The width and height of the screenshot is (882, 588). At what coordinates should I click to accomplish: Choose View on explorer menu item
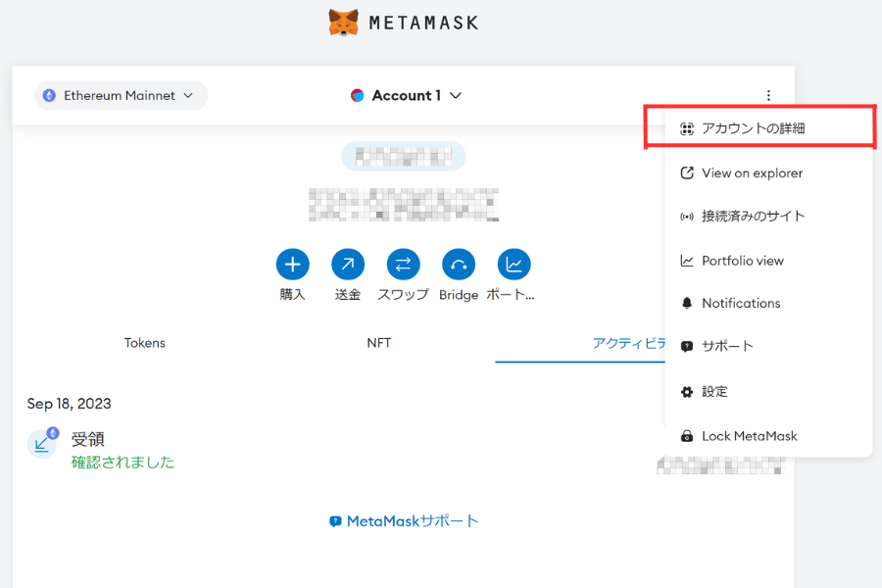click(752, 173)
